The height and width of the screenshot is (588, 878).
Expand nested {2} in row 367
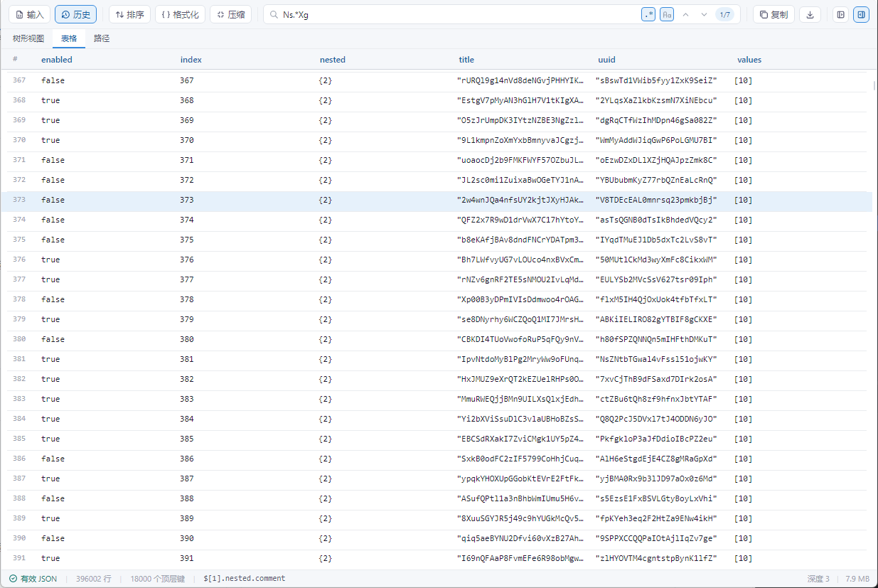[x=326, y=80]
